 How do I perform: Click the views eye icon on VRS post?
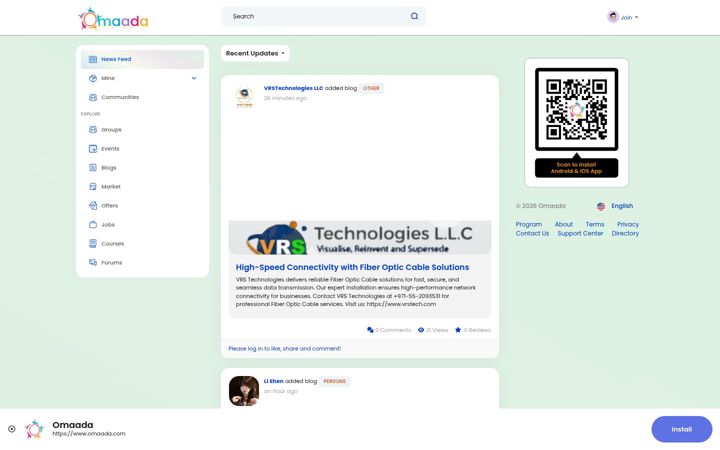(x=421, y=330)
